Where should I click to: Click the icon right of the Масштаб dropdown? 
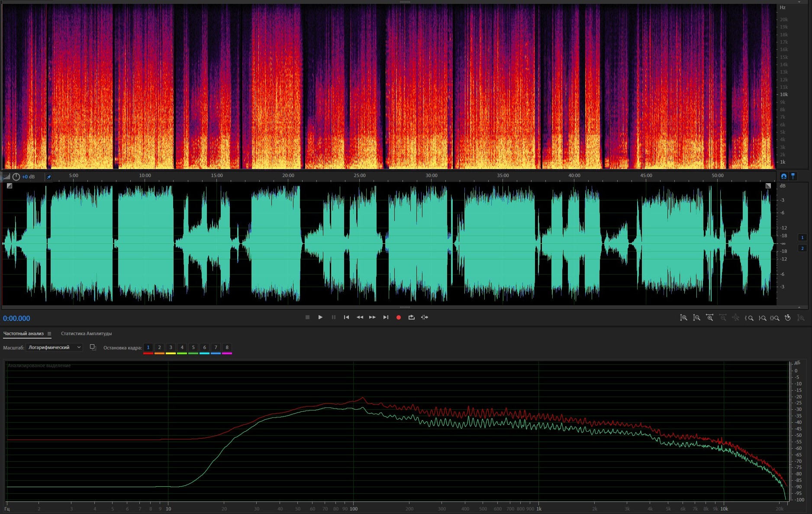point(93,347)
